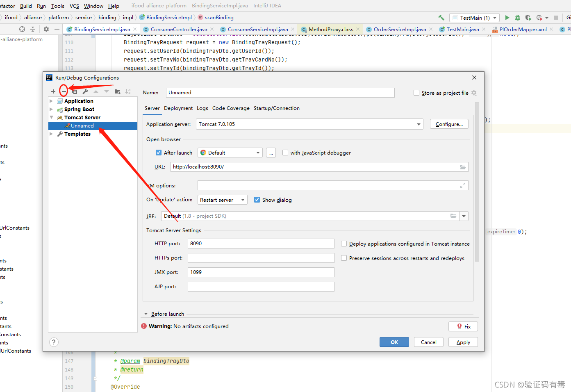Screen dimensions: 571x392
Task: Copy the selected configuration in the dialog
Action: [75, 91]
